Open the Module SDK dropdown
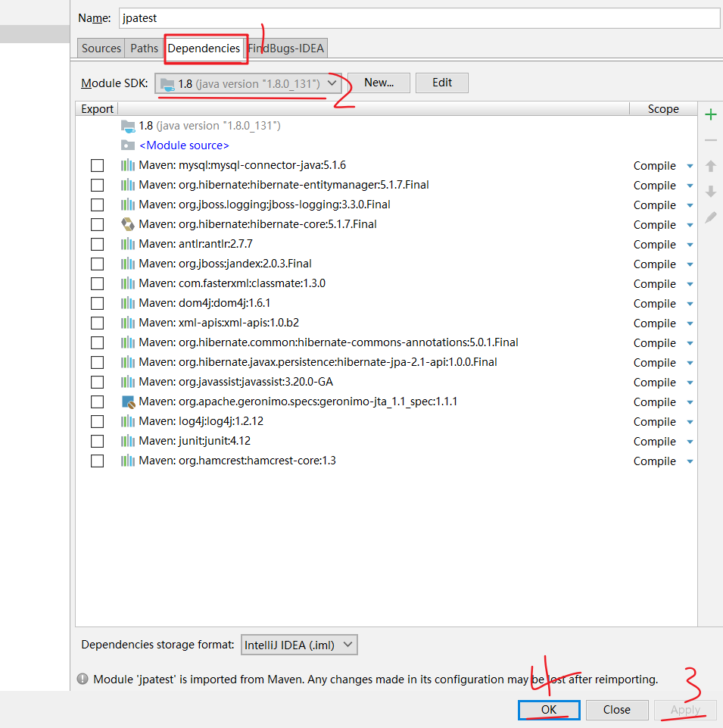The width and height of the screenshot is (723, 728). click(248, 83)
